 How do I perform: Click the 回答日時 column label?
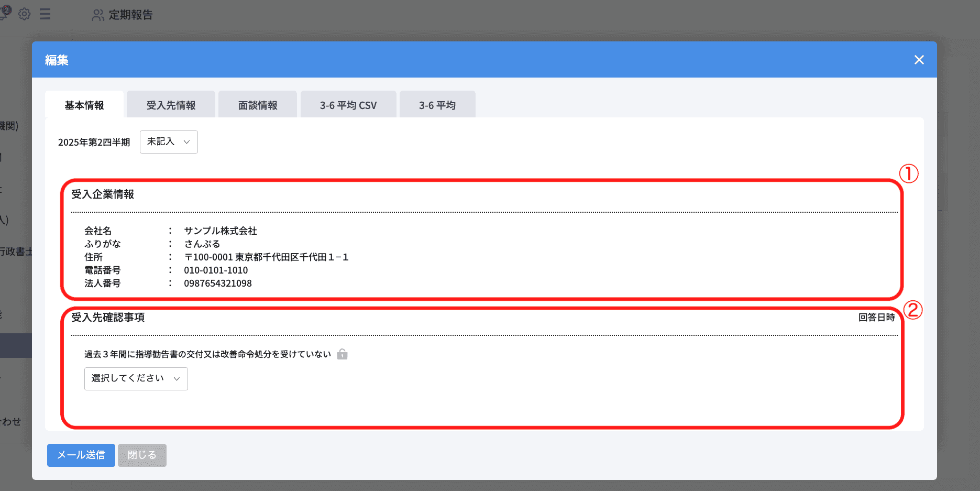[876, 318]
